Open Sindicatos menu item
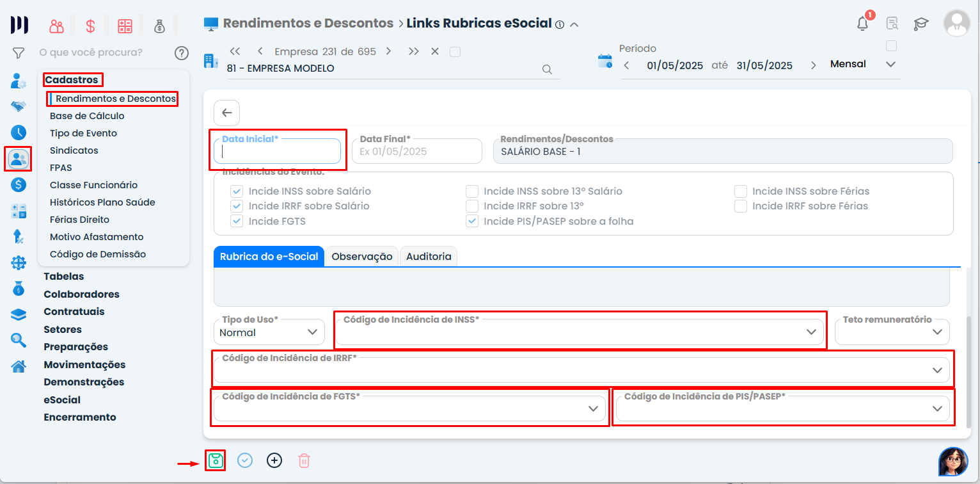The image size is (980, 484). [x=74, y=150]
